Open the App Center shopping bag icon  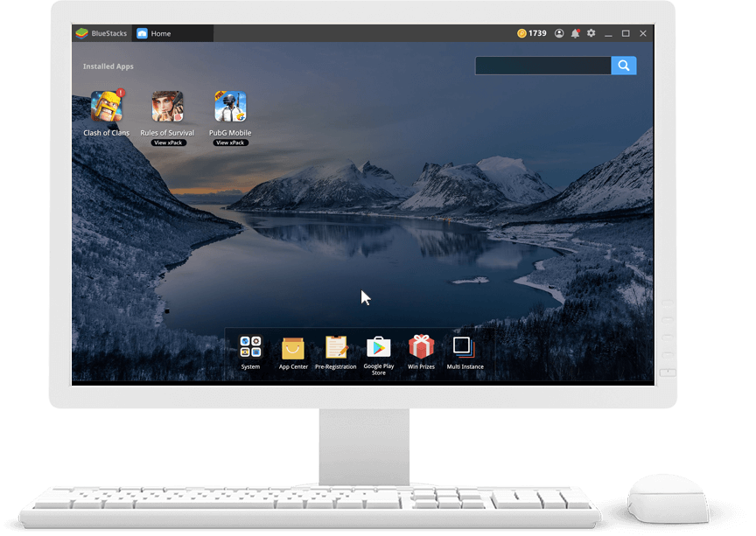(293, 348)
